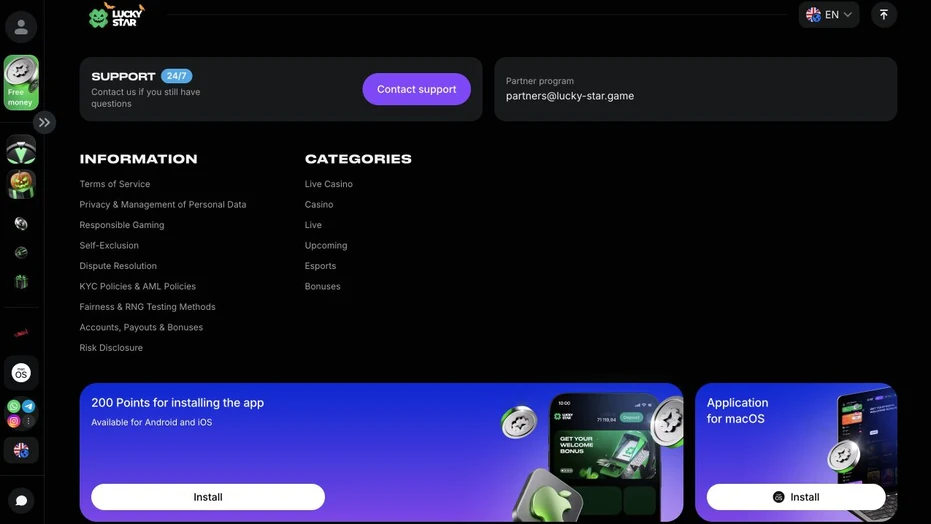Open the EN language dropdown

[829, 15]
